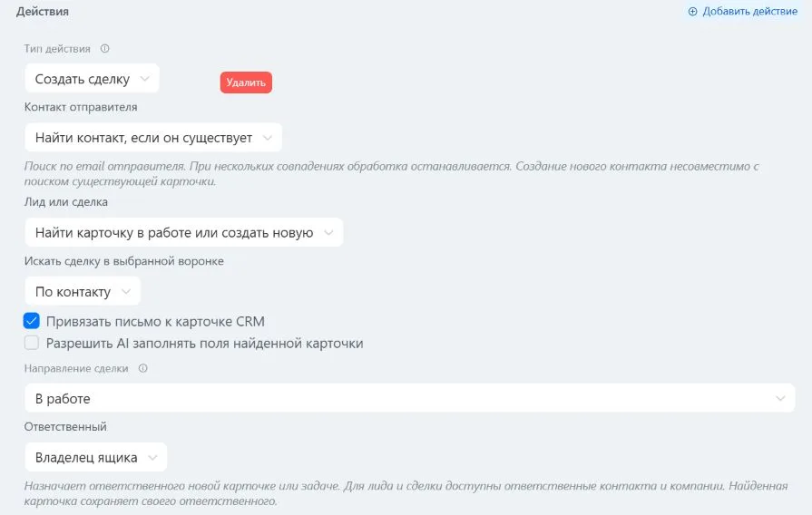This screenshot has width=812, height=515.
Task: Click the info icon next to Тип действия
Action: (104, 49)
